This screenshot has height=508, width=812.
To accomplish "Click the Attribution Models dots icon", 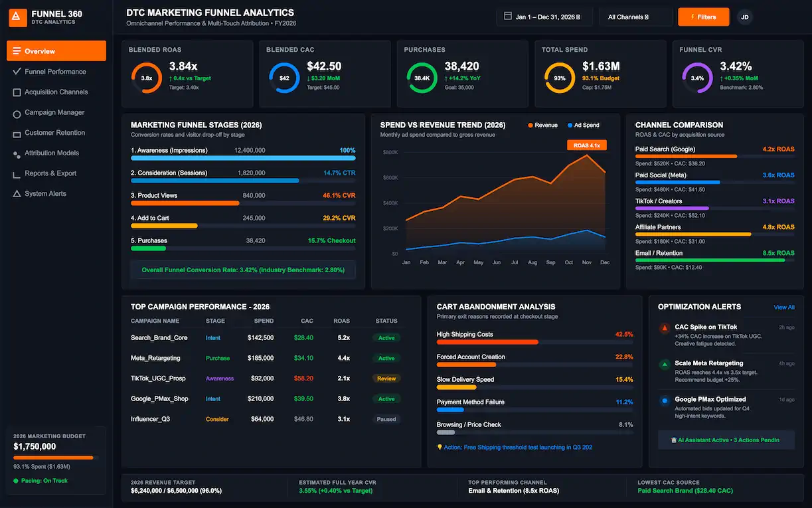I will pyautogui.click(x=17, y=153).
